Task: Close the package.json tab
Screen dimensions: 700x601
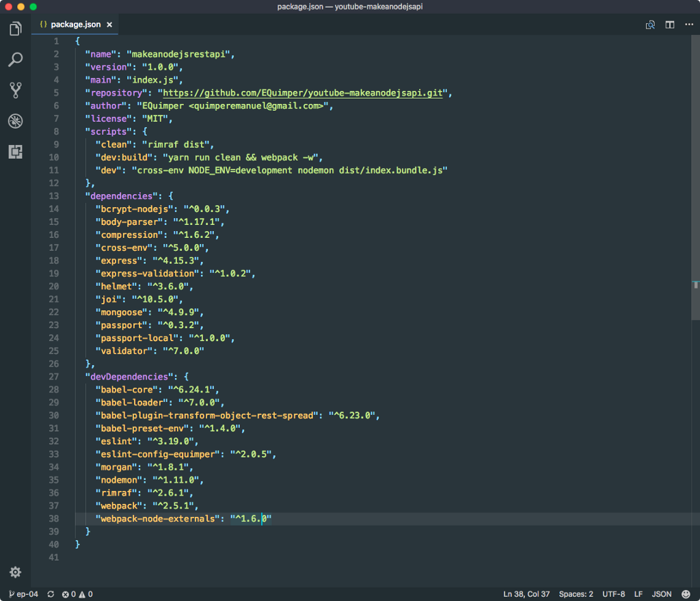Action: [109, 25]
